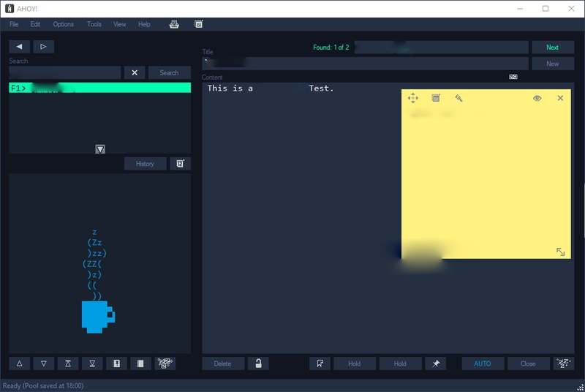Screen dimensions: 585x392
Task: Click the note icon in the menu bar
Action: pyautogui.click(x=199, y=24)
